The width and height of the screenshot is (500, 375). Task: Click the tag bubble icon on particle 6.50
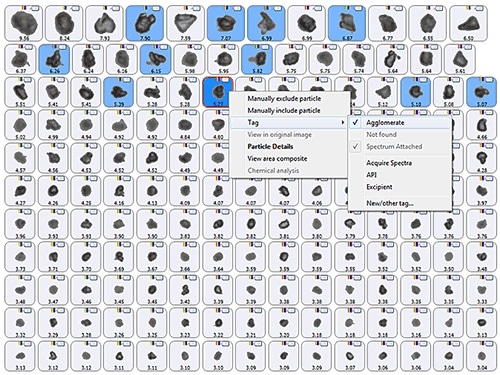pos(479,8)
